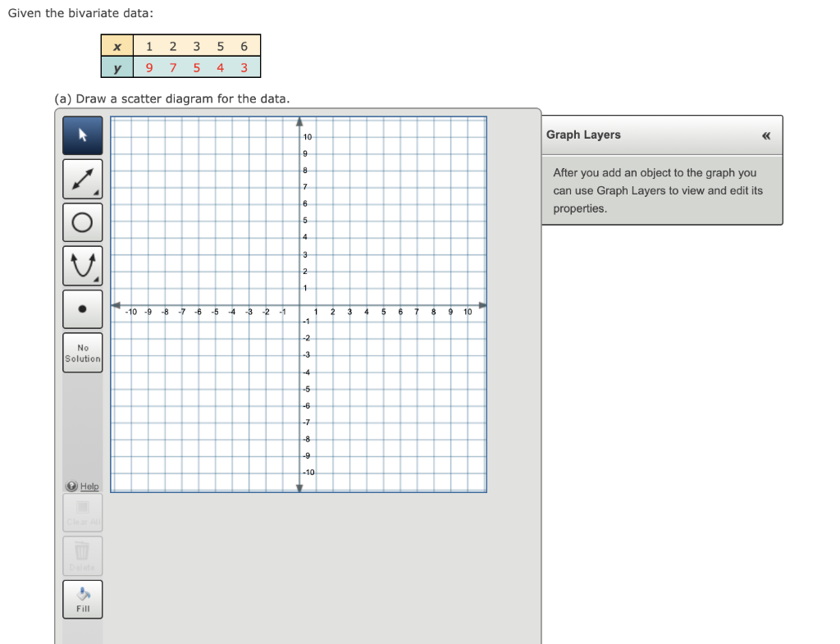The width and height of the screenshot is (840, 644).
Task: Click the Clear All button
Action: pyautogui.click(x=83, y=513)
